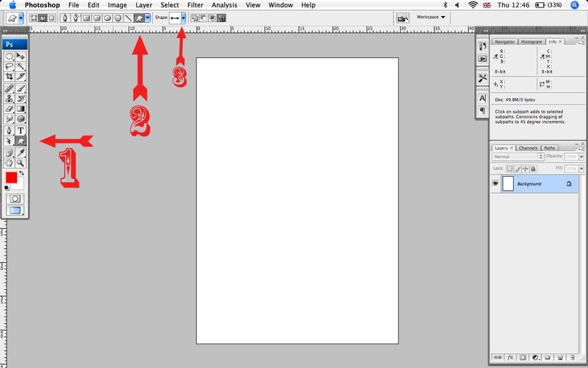The image size is (588, 368).
Task: Choose the Magic Wand tool
Action: 21,66
